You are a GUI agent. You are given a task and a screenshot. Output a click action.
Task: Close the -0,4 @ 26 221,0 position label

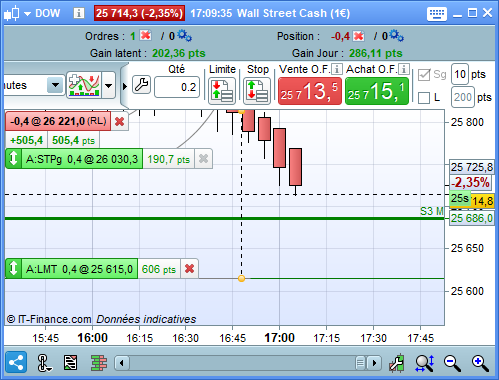point(119,122)
